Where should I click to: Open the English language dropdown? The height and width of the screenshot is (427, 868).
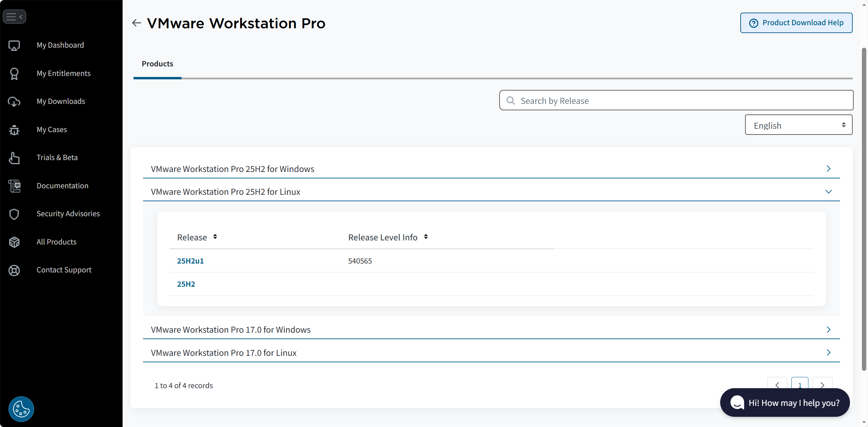pos(798,125)
